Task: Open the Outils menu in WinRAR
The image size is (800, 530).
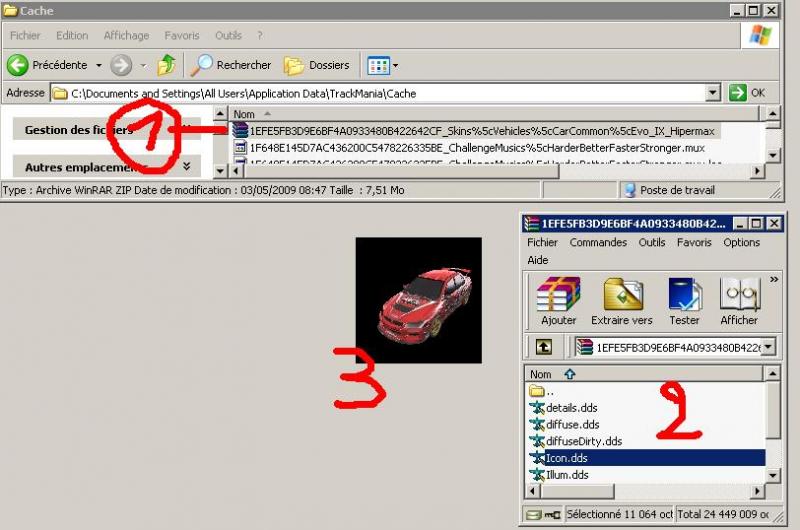Action: pyautogui.click(x=652, y=242)
